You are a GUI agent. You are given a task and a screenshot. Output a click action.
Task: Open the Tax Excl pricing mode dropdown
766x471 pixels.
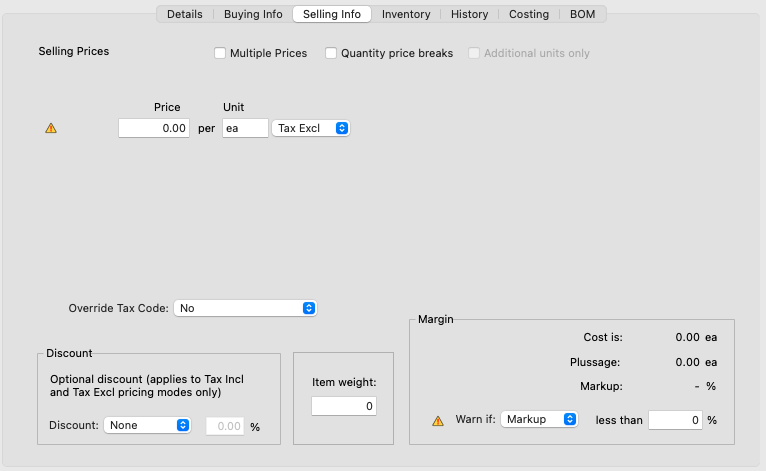click(311, 128)
